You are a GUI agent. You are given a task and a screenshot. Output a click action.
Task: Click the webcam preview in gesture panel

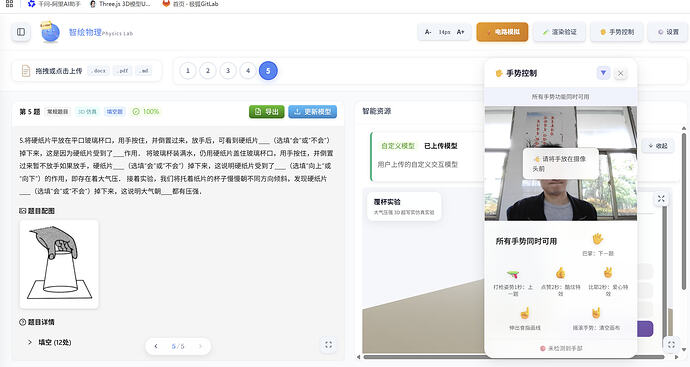[x=561, y=163]
